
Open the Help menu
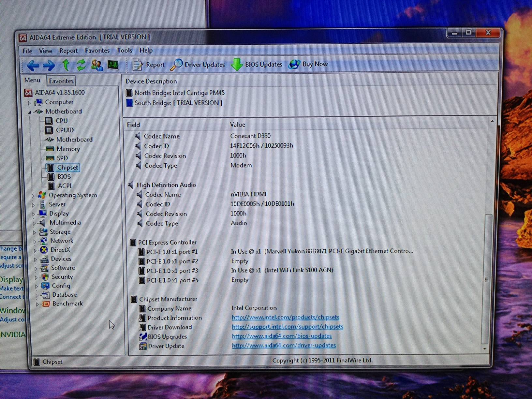coord(146,51)
